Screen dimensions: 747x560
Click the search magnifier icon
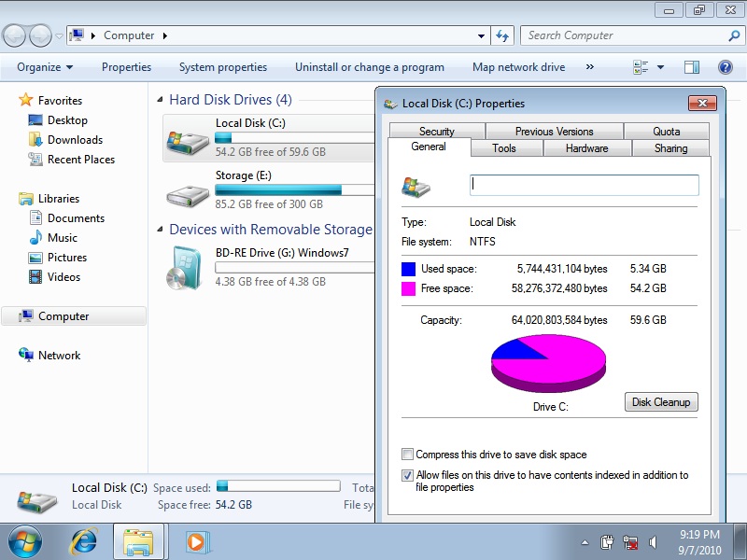pos(734,35)
